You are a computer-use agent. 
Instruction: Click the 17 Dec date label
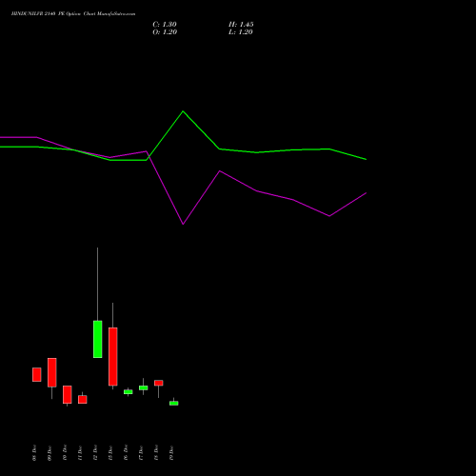[141, 453]
